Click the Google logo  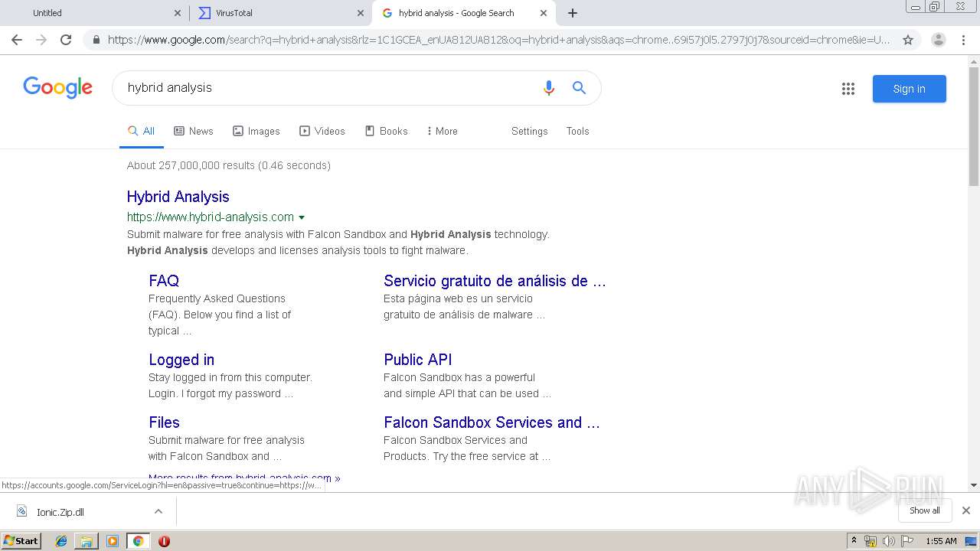pos(57,87)
